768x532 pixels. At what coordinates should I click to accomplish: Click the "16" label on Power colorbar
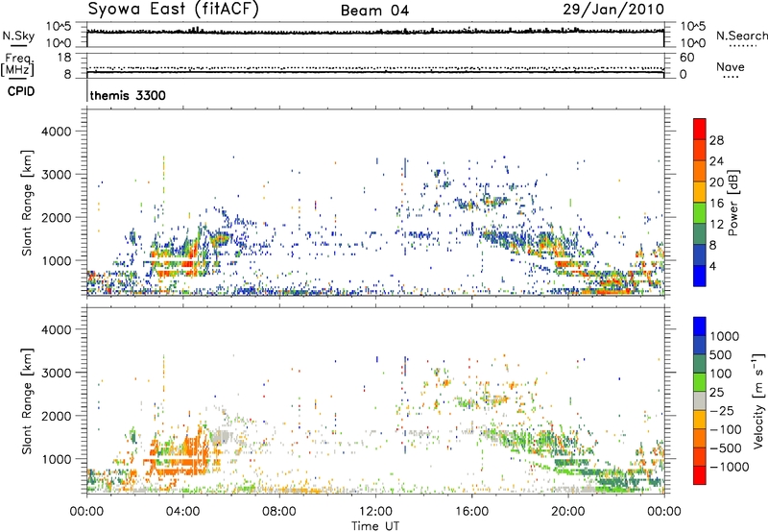click(716, 203)
